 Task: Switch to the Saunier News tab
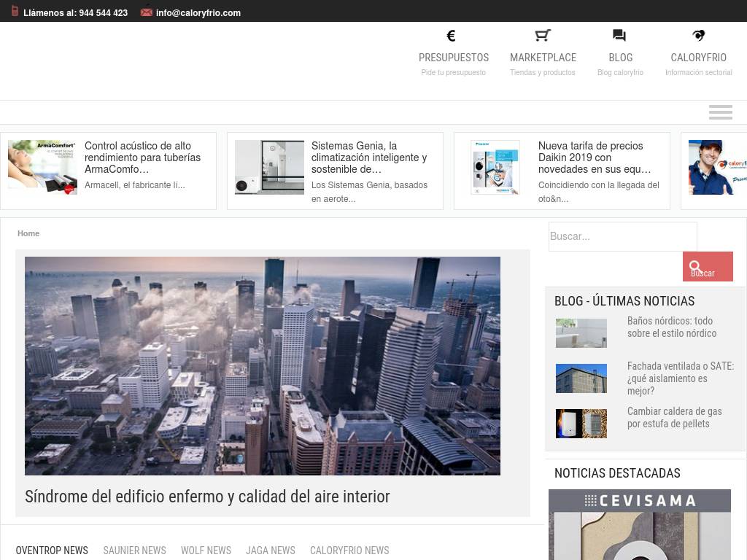(134, 551)
